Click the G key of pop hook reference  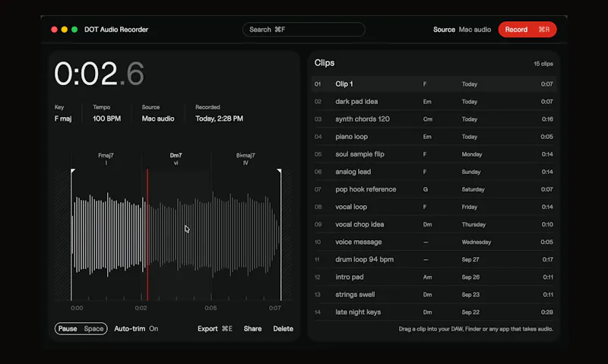pos(426,189)
